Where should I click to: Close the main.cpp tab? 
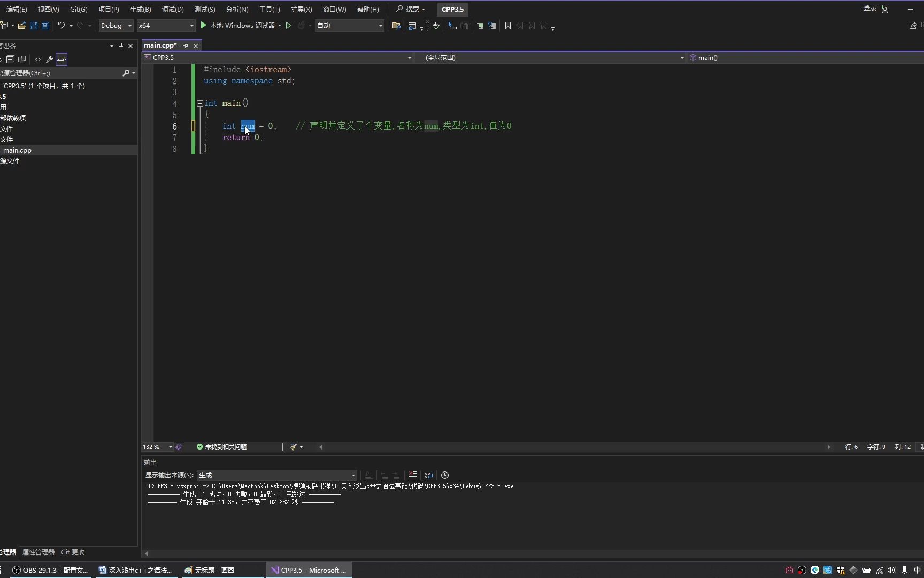click(196, 46)
